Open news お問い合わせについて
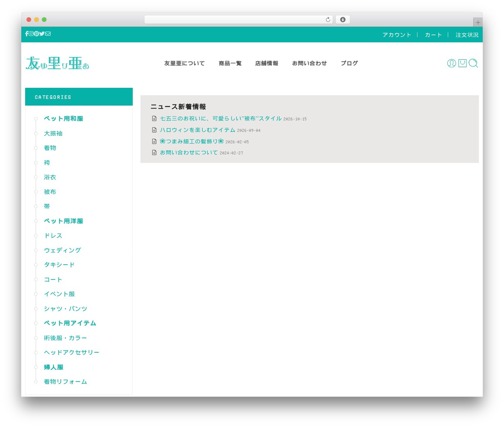The width and height of the screenshot is (504, 427). point(189,152)
